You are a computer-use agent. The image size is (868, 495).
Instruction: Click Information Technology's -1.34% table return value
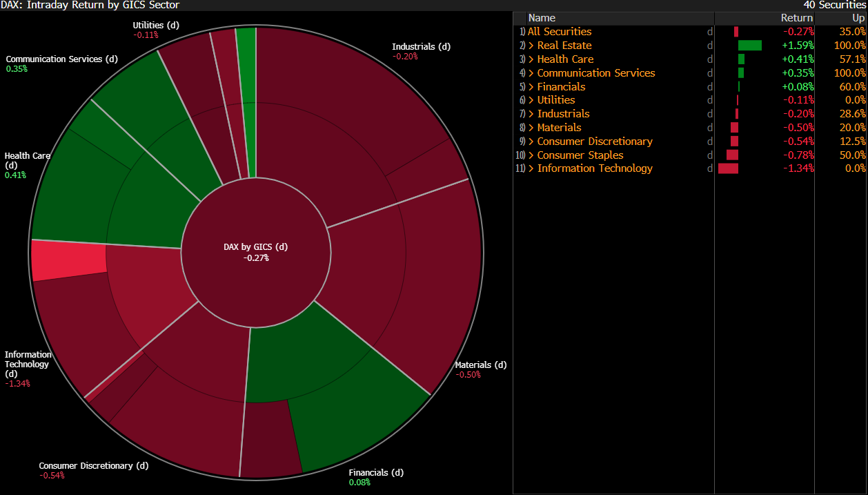tap(798, 168)
